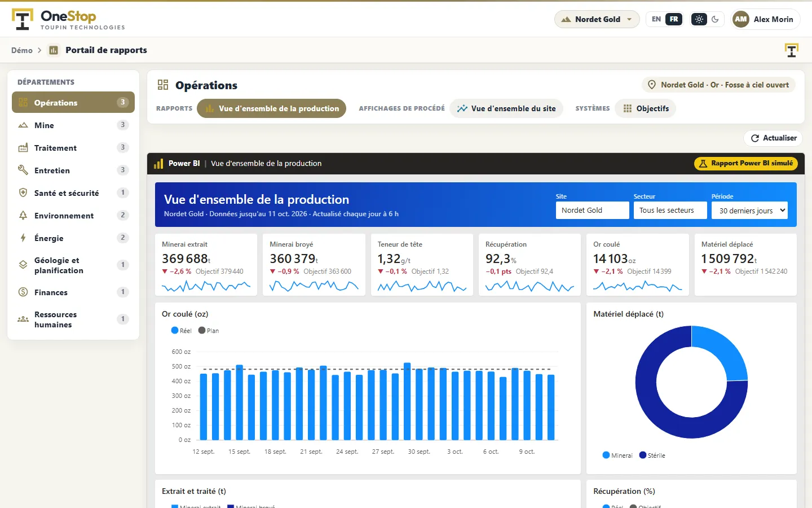This screenshot has width=812, height=508.
Task: Toggle the Réel series in Or coulé legend
Action: click(x=182, y=330)
